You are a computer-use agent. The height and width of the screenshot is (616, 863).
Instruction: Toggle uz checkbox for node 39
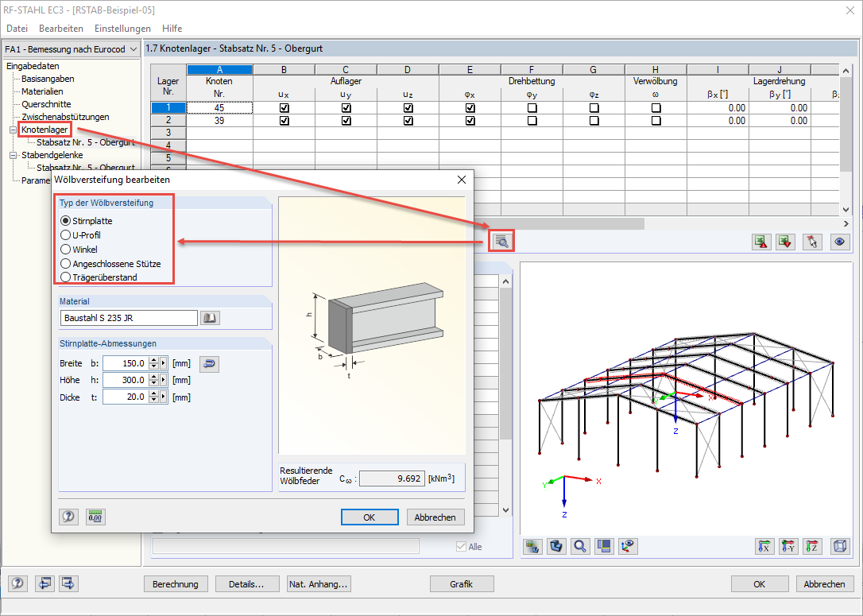[x=408, y=121]
